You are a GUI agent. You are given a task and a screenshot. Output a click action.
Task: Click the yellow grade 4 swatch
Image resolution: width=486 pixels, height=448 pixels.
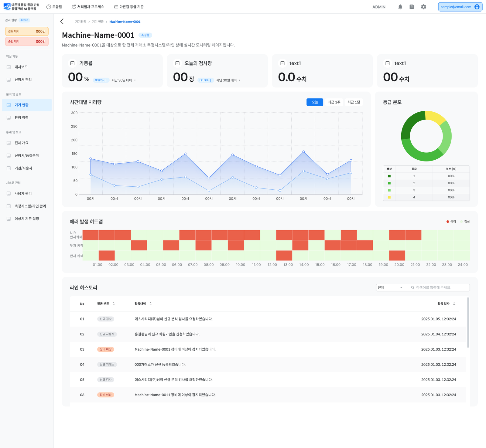[389, 197]
